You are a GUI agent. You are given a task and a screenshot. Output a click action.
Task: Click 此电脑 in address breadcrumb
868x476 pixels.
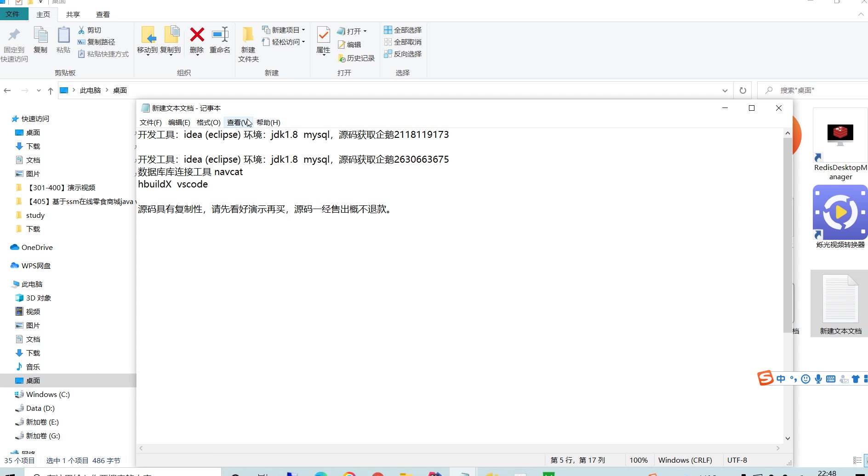pyautogui.click(x=90, y=90)
